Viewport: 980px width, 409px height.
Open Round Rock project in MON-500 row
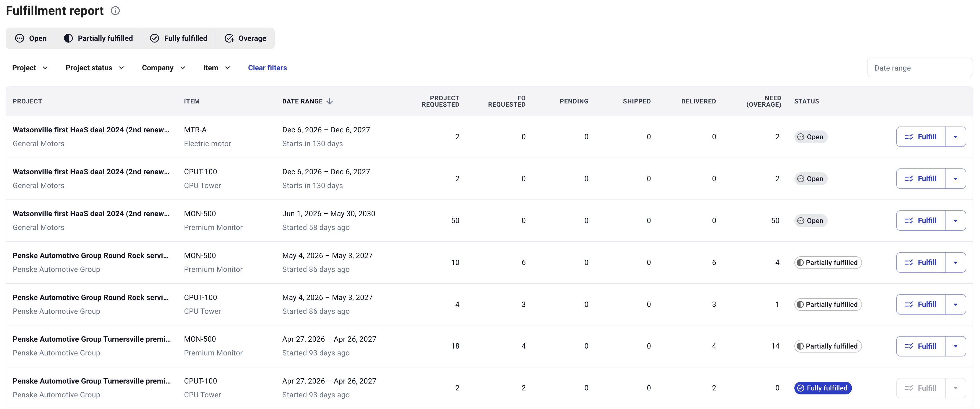coord(90,255)
